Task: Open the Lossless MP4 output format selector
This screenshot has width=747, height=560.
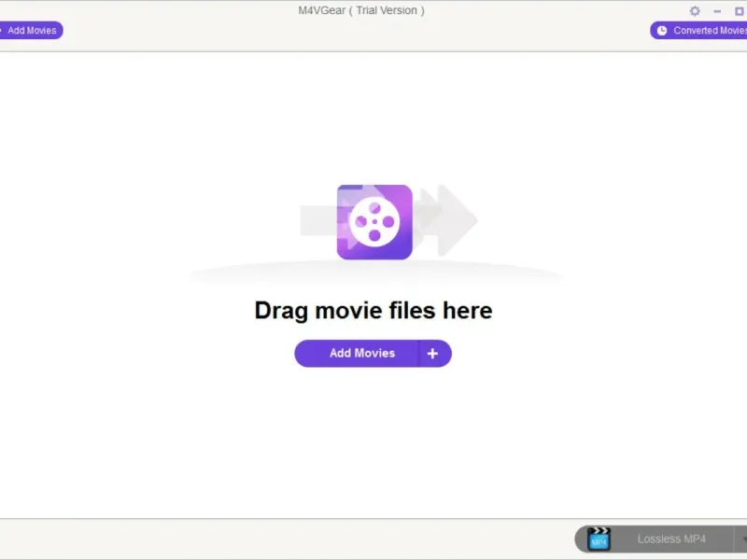Action: tap(661, 539)
